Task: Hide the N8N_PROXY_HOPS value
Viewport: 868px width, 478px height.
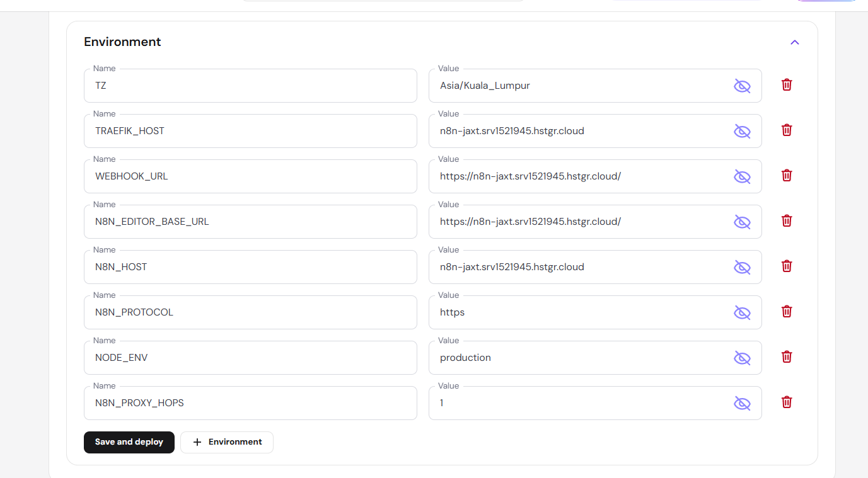Action: tap(742, 404)
